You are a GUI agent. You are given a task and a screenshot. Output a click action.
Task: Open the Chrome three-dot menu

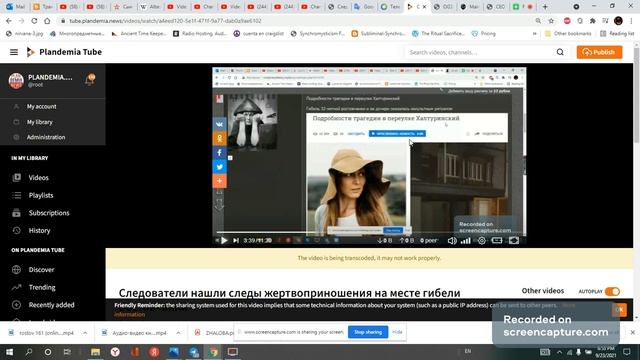point(632,21)
